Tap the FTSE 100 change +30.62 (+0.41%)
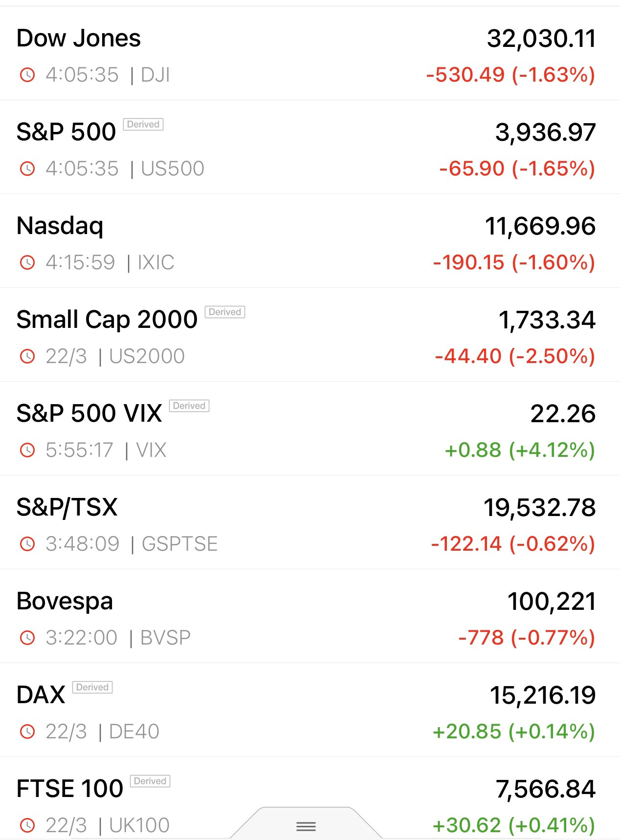The width and height of the screenshot is (620, 840). click(513, 825)
